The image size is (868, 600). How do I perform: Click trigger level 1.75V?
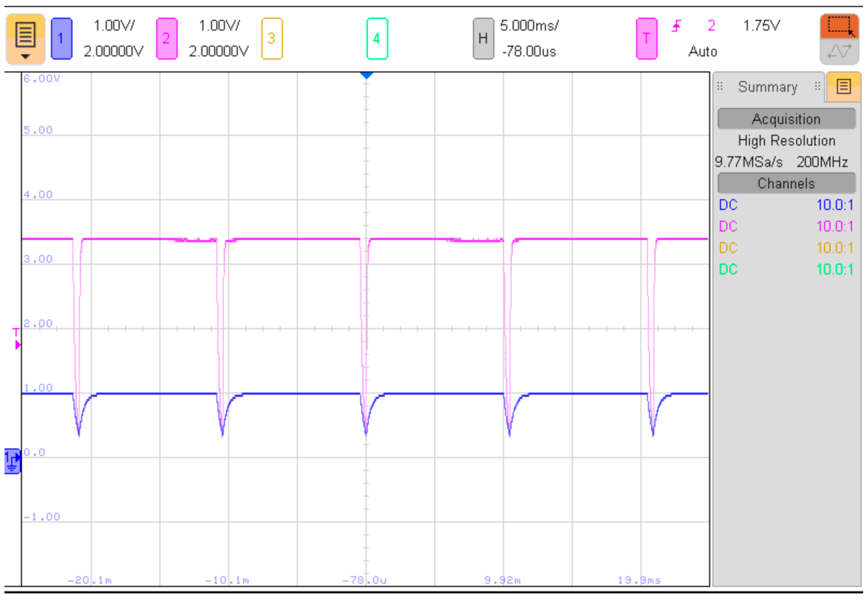point(762,26)
